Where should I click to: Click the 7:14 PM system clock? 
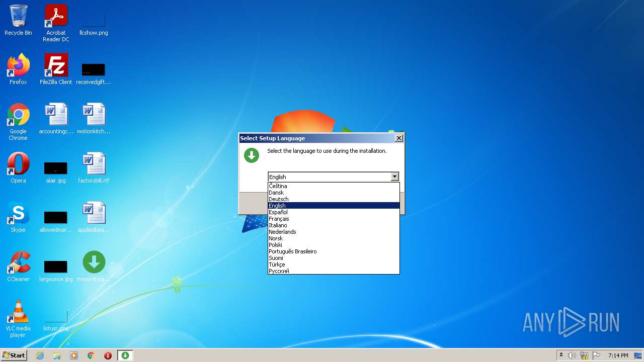[x=618, y=355]
